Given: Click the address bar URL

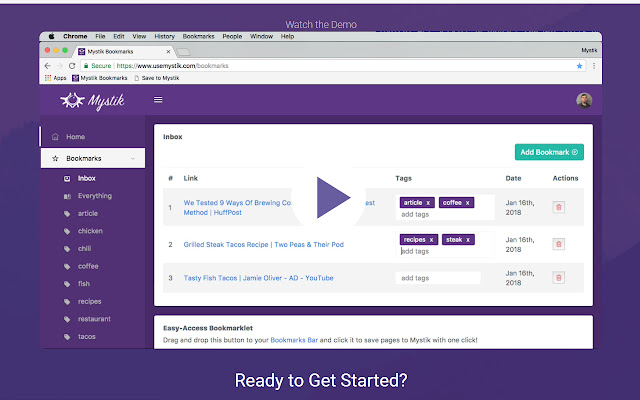Looking at the screenshot, I should click(x=173, y=66).
